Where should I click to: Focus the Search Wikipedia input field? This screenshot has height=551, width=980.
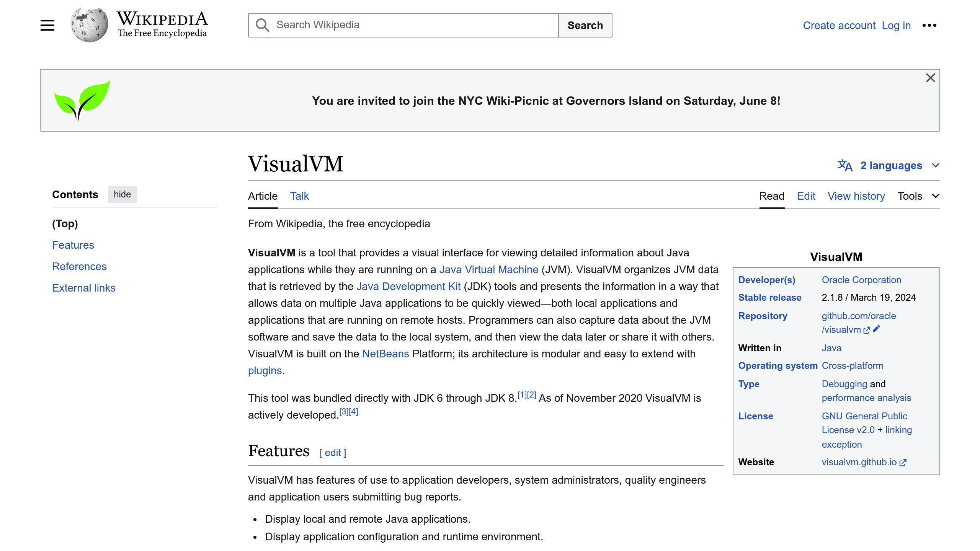(403, 25)
